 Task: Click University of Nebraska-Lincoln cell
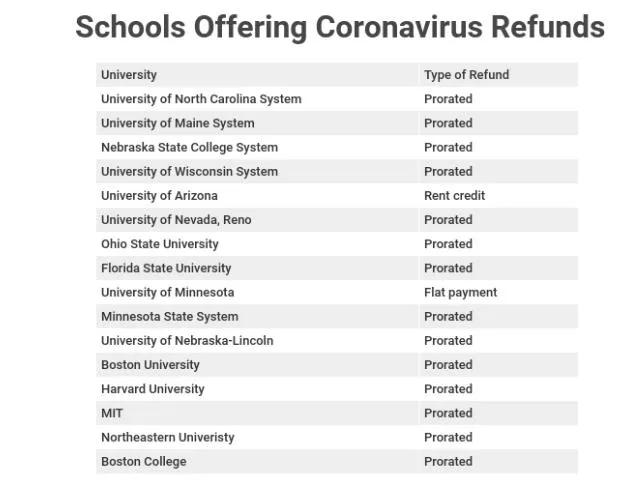point(187,340)
